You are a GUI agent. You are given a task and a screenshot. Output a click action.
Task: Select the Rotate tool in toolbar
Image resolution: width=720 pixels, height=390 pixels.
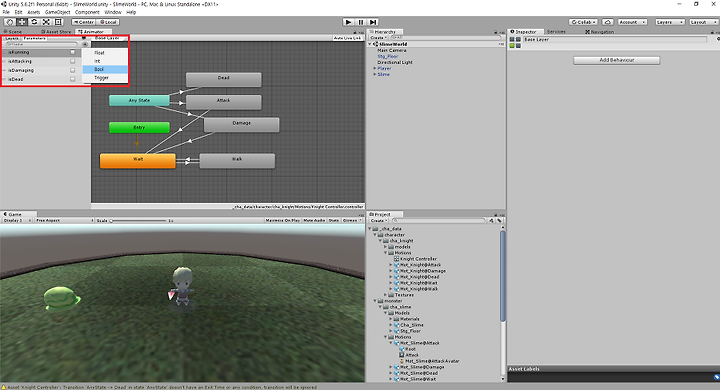click(x=34, y=22)
